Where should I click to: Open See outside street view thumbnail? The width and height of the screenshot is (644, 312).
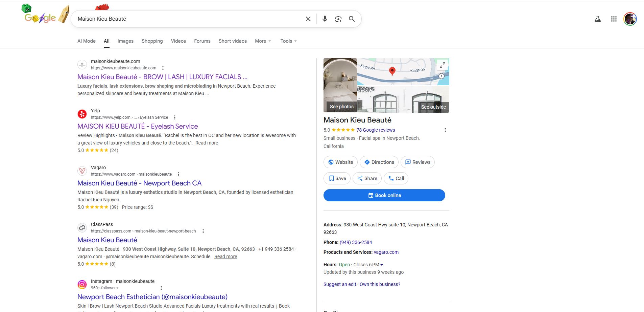pos(403,99)
